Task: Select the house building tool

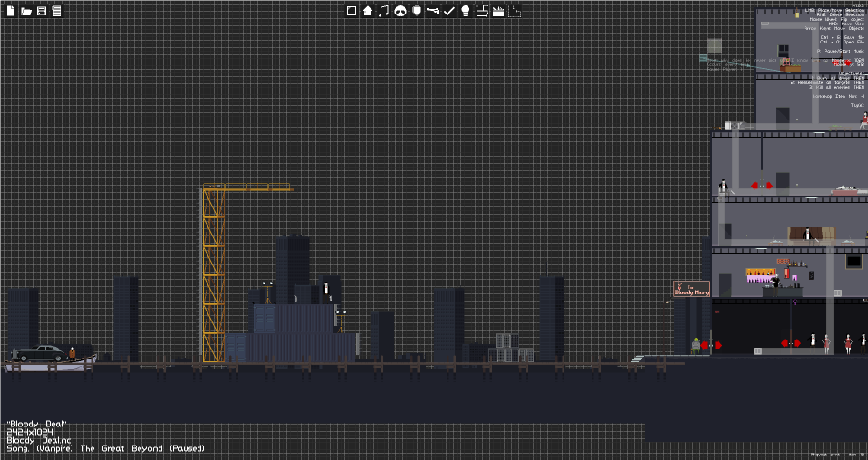Action: 368,11
